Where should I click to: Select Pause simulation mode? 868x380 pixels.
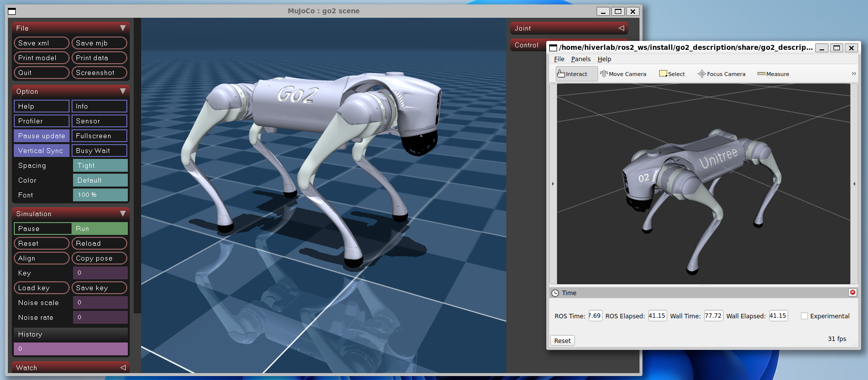point(42,228)
